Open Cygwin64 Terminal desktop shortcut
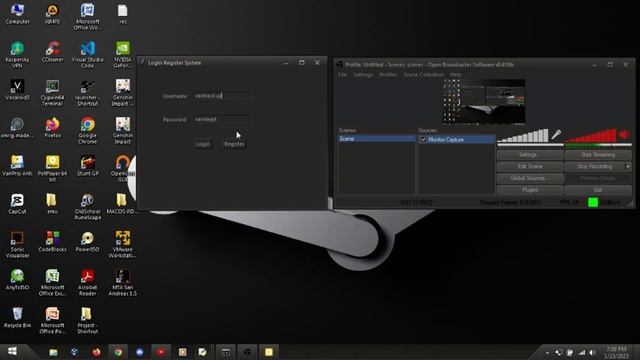Viewport: 640px width, 360px height. (52, 93)
